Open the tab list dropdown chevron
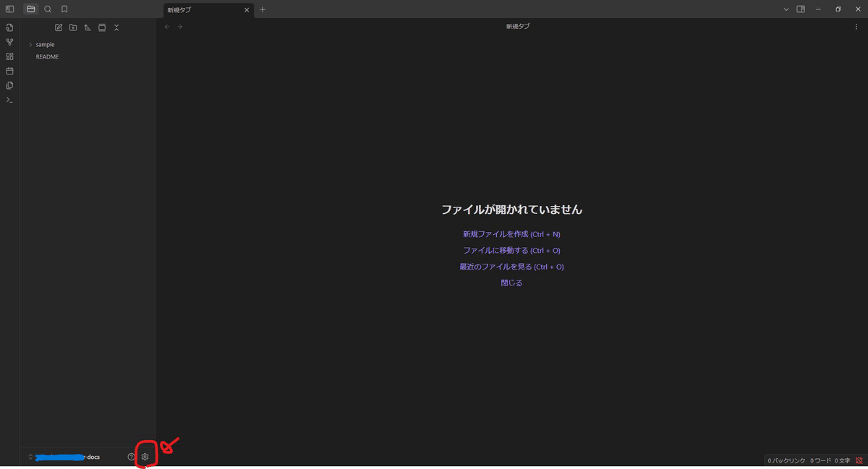Screen dimensions: 868x469 786,9
